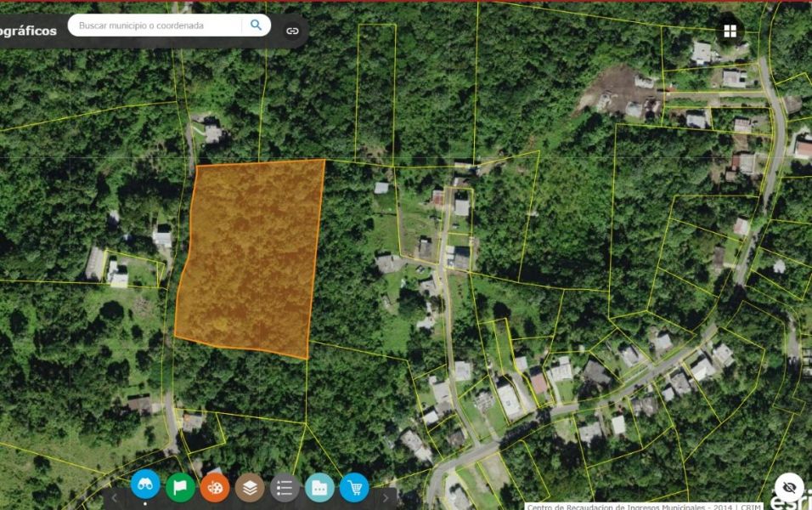Viewport: 812px width, 510px height.
Task: Open the green flag widget
Action: click(x=180, y=487)
